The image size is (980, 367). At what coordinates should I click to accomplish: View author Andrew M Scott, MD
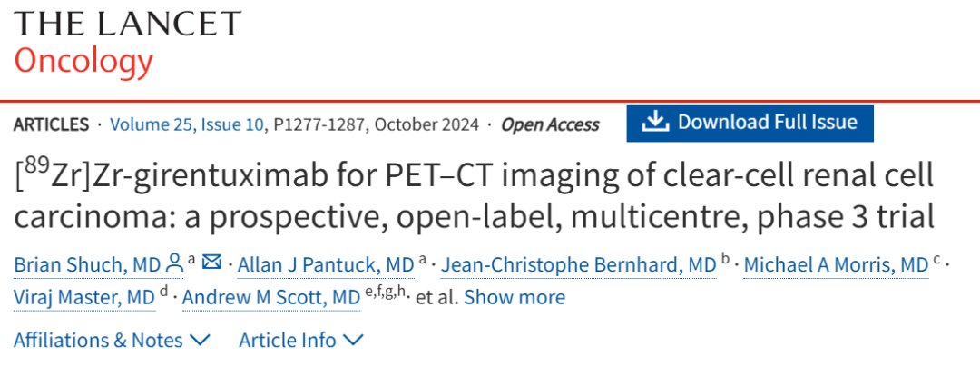tap(271, 298)
